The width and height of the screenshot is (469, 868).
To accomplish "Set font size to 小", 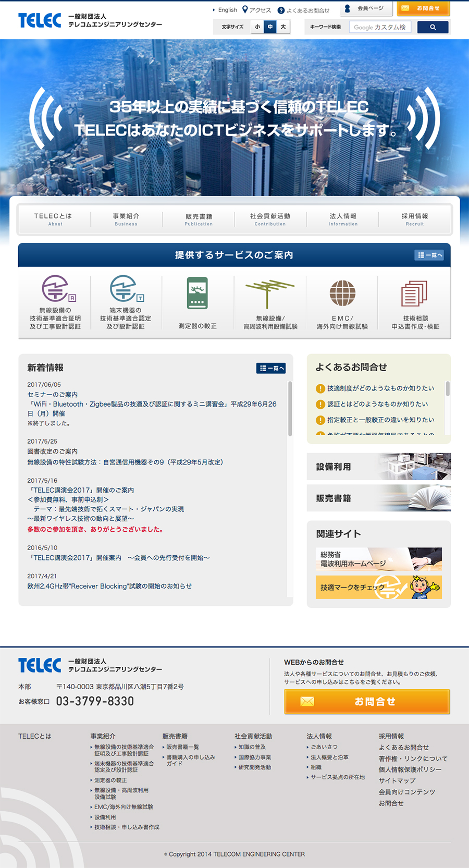I will tap(257, 27).
